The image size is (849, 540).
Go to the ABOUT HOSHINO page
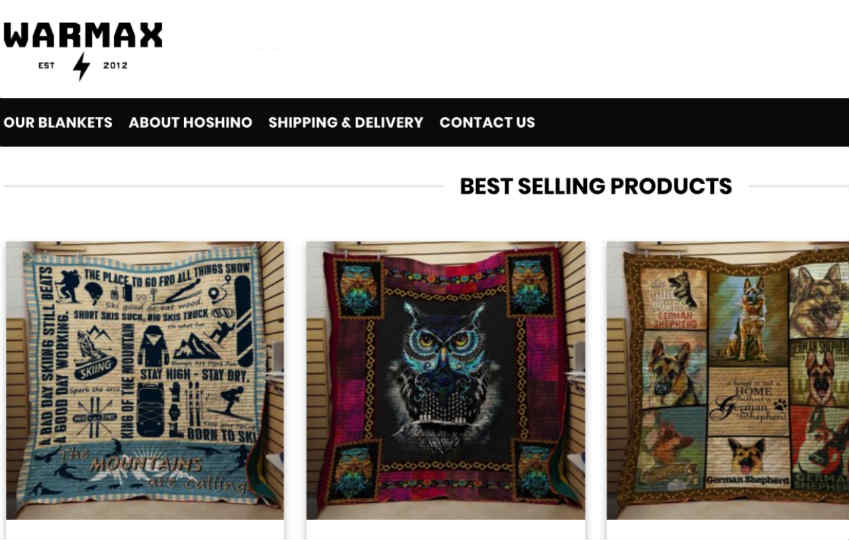[191, 122]
